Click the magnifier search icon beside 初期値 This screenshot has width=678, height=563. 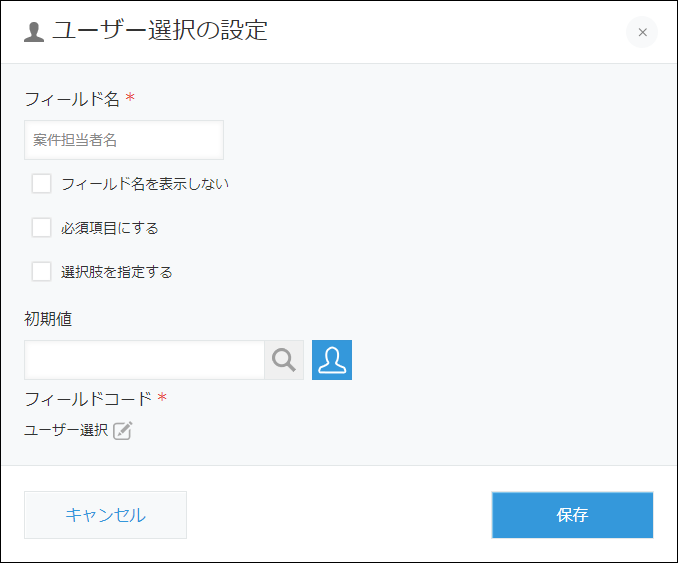coord(284,360)
